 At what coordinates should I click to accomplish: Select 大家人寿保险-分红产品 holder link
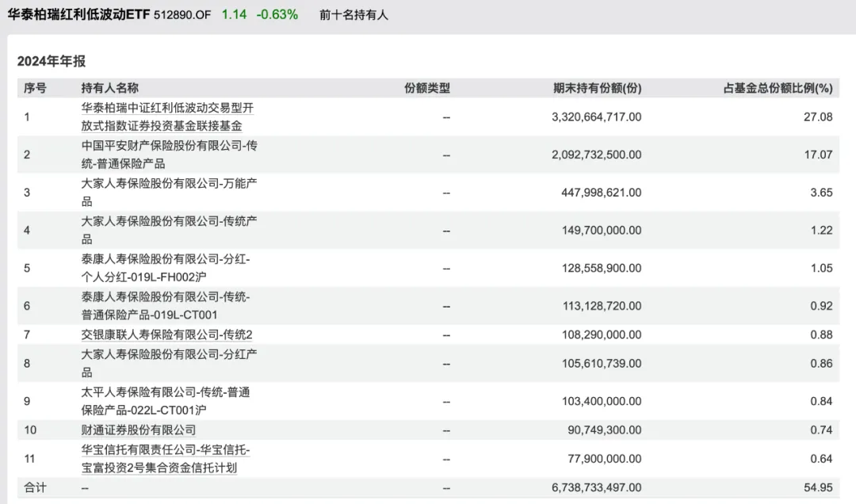[x=169, y=363]
